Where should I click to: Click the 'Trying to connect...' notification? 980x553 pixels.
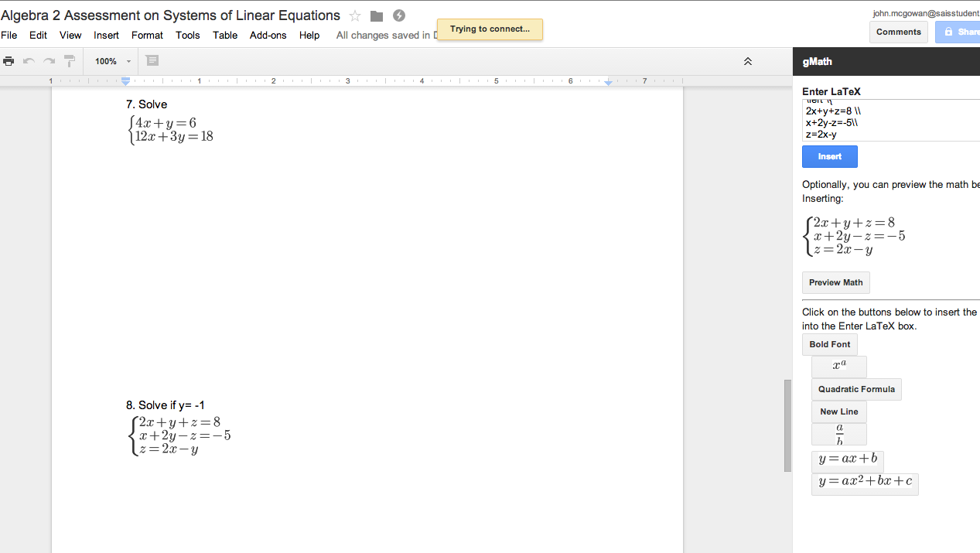490,29
